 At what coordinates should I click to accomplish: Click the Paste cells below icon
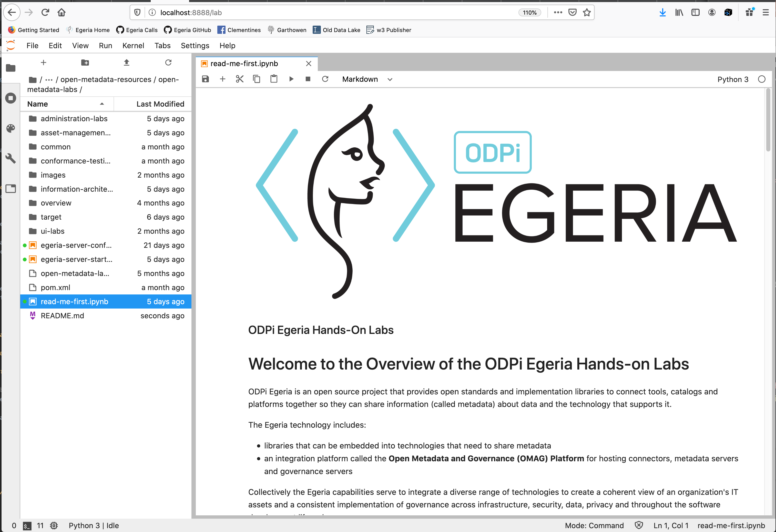pyautogui.click(x=274, y=79)
